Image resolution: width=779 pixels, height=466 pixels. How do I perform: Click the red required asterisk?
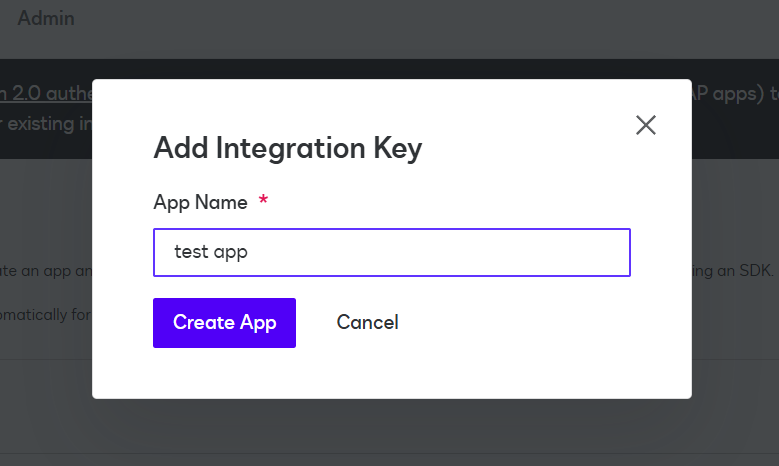click(x=263, y=200)
